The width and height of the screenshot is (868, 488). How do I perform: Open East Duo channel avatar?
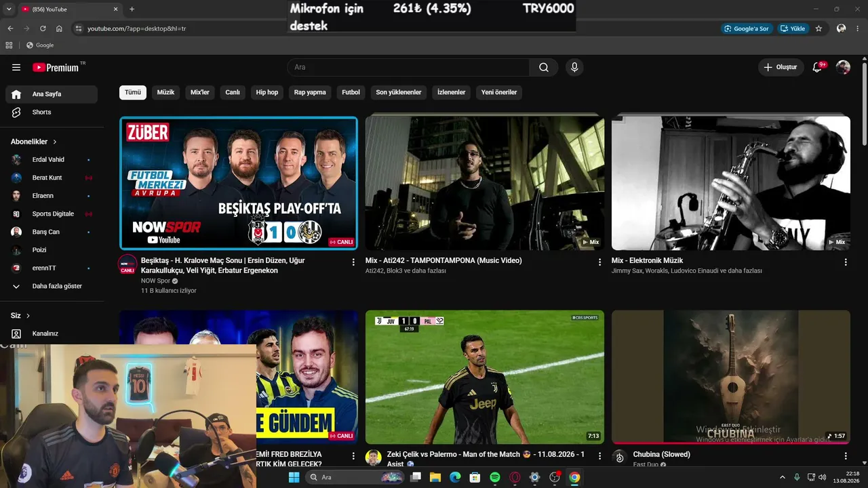pyautogui.click(x=620, y=457)
